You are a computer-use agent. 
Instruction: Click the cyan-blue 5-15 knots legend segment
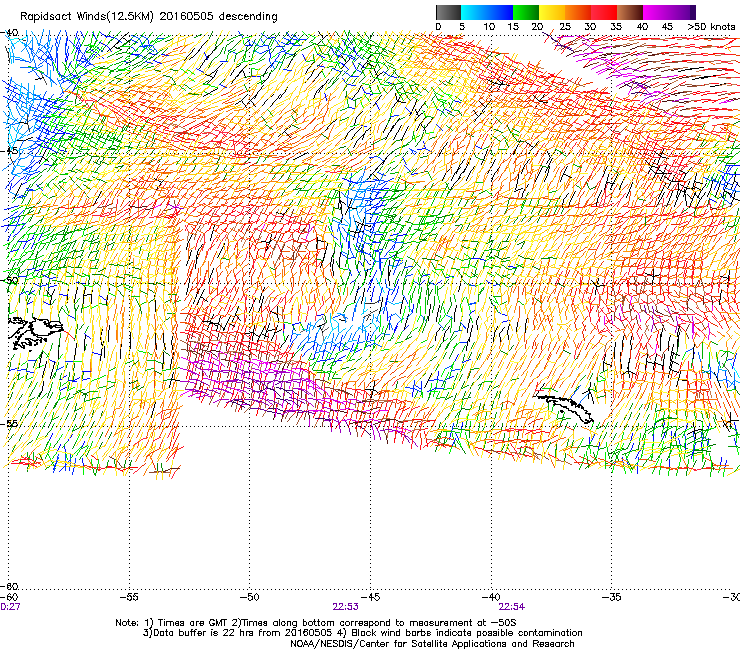[x=487, y=12]
